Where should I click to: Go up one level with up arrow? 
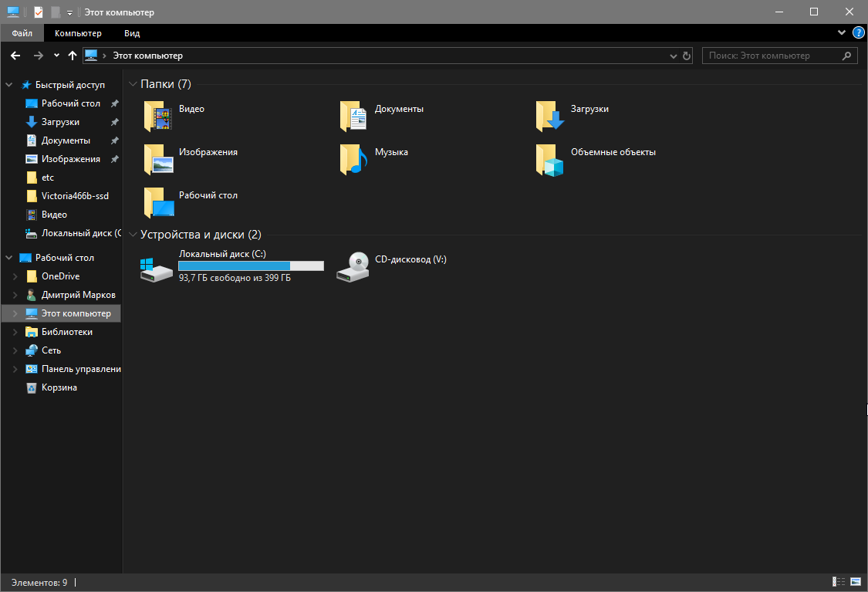pyautogui.click(x=72, y=56)
